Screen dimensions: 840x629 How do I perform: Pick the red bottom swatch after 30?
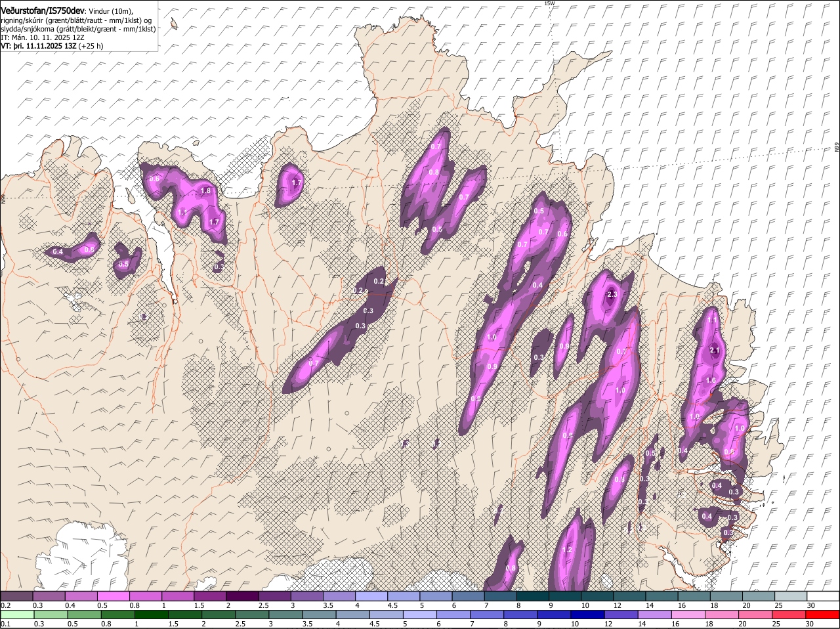click(x=824, y=615)
